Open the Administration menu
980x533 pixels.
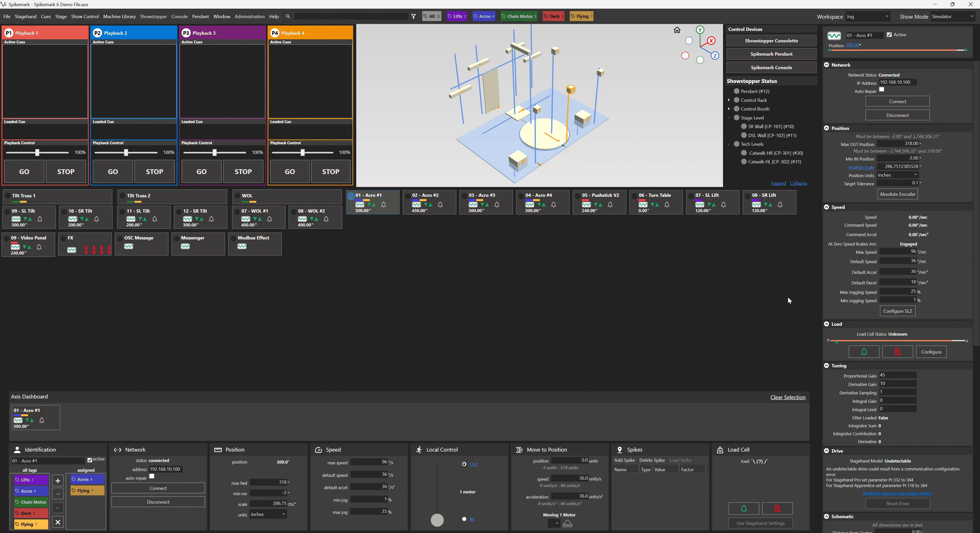click(x=250, y=16)
